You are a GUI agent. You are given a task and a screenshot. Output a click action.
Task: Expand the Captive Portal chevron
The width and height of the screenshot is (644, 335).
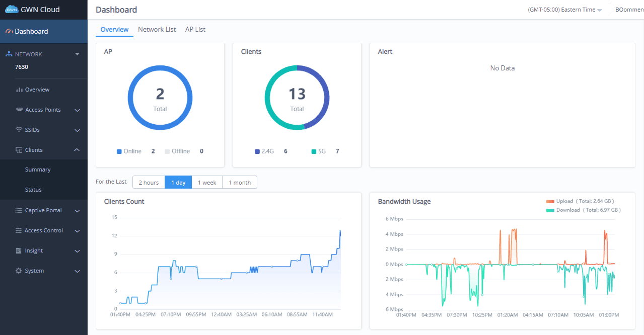click(78, 211)
